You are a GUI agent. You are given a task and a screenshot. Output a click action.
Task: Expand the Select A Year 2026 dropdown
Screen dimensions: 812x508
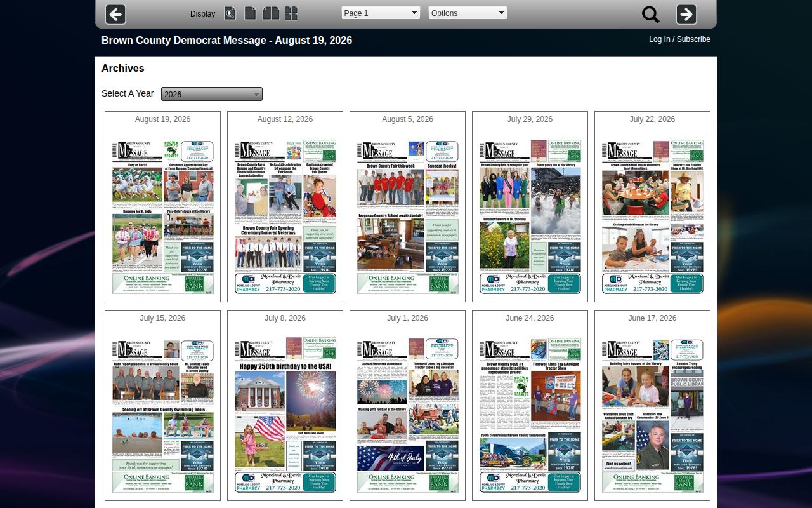coord(212,94)
